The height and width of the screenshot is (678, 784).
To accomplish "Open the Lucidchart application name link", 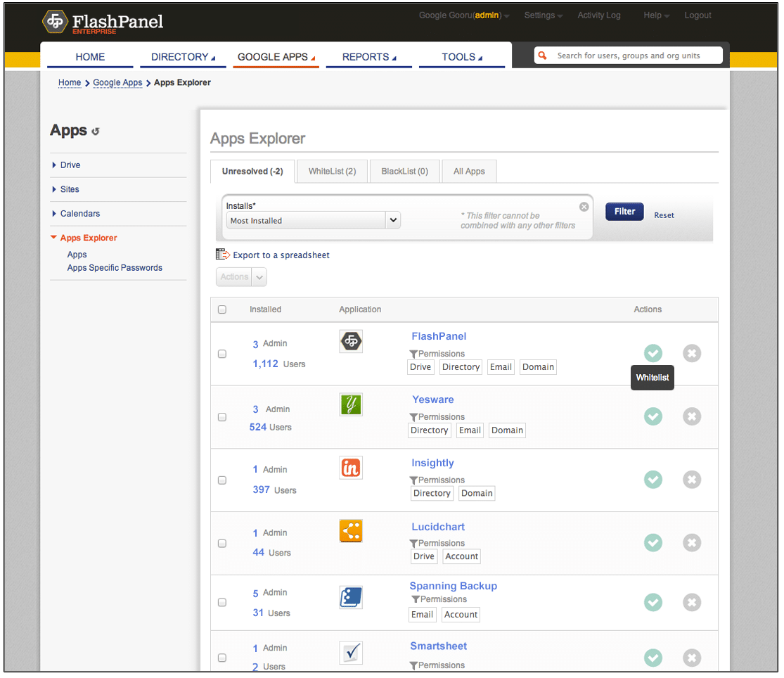I will (x=438, y=527).
